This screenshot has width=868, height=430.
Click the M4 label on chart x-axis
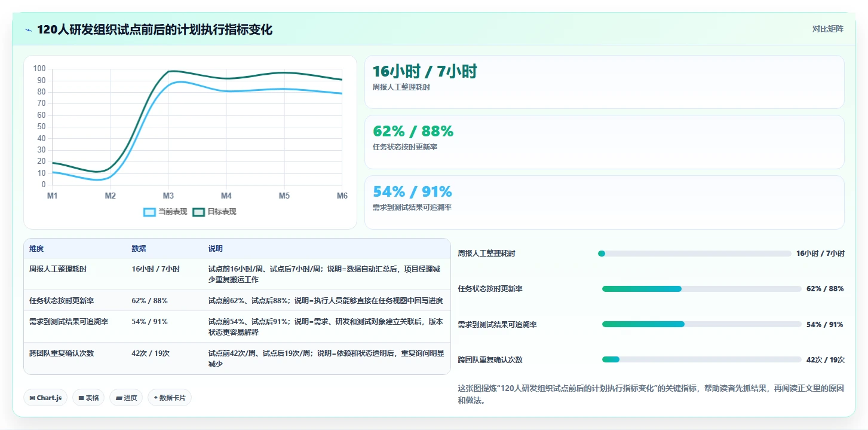click(226, 196)
